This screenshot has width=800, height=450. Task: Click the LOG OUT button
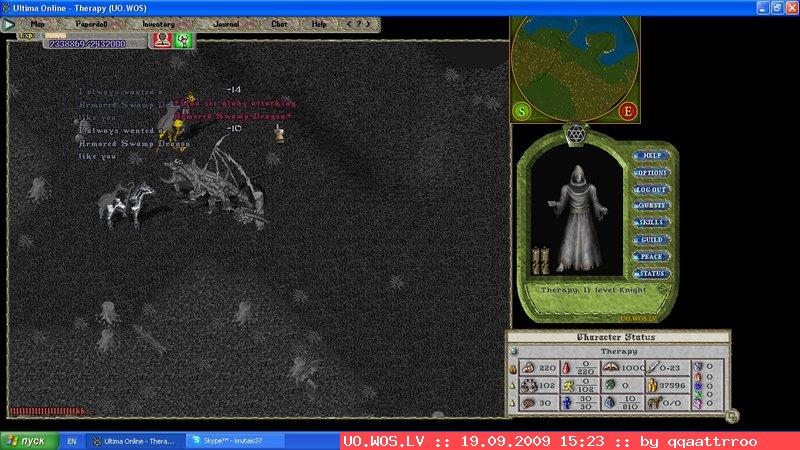point(652,189)
